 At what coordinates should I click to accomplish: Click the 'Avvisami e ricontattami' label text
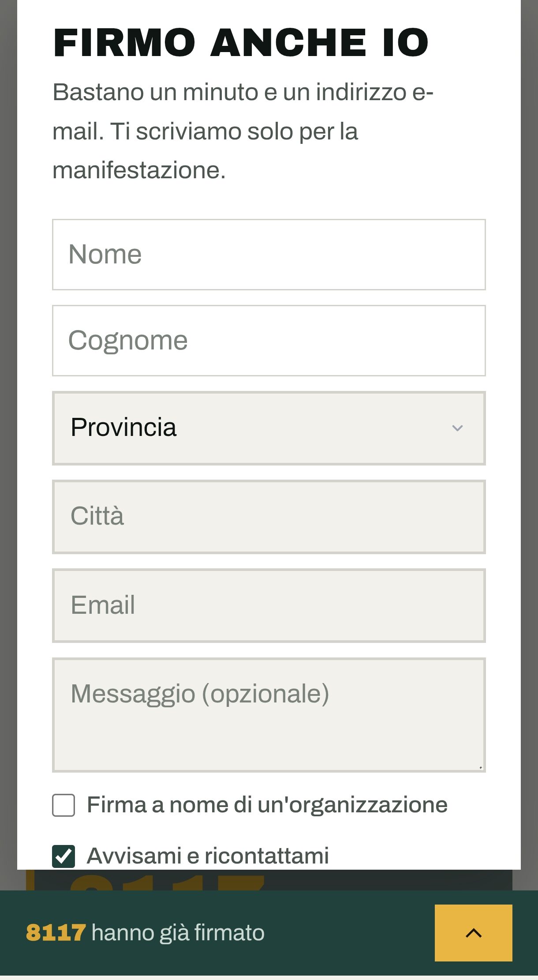click(x=208, y=856)
